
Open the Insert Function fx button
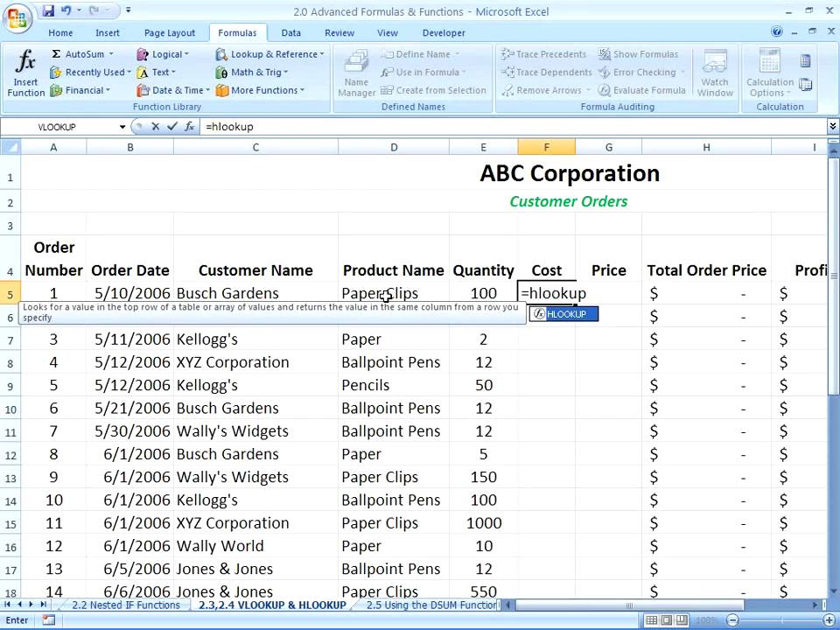[x=25, y=73]
